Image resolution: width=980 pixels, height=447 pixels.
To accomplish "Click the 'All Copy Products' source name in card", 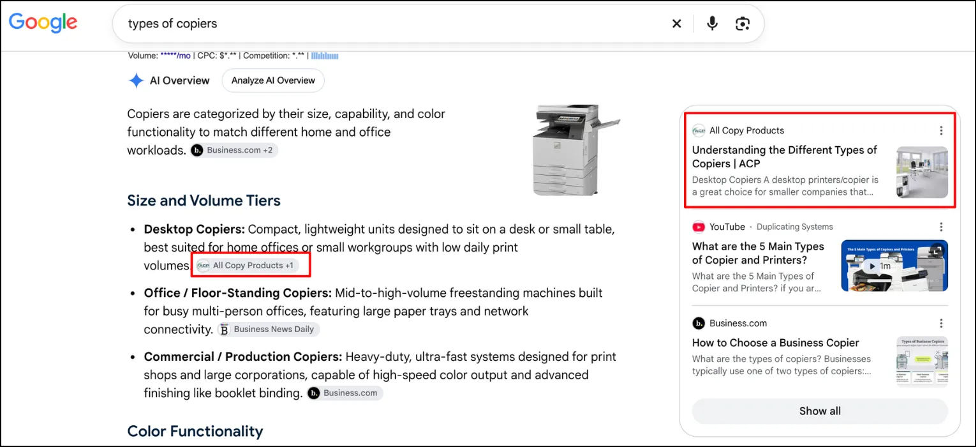I will 746,130.
